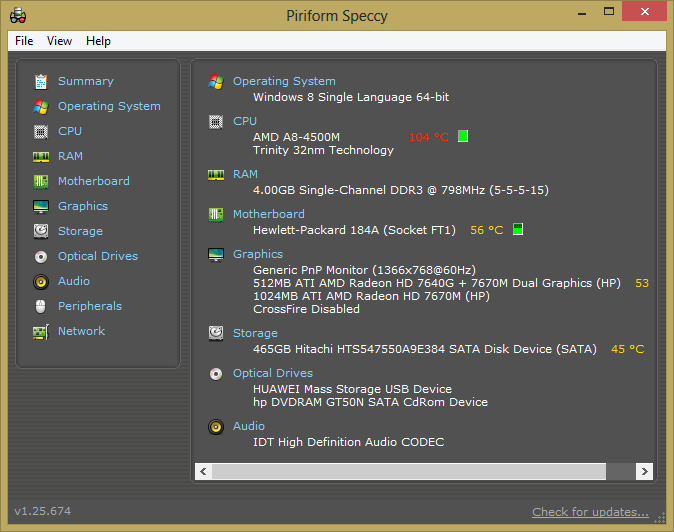Image resolution: width=674 pixels, height=532 pixels.
Task: Open the View menu
Action: pos(59,41)
